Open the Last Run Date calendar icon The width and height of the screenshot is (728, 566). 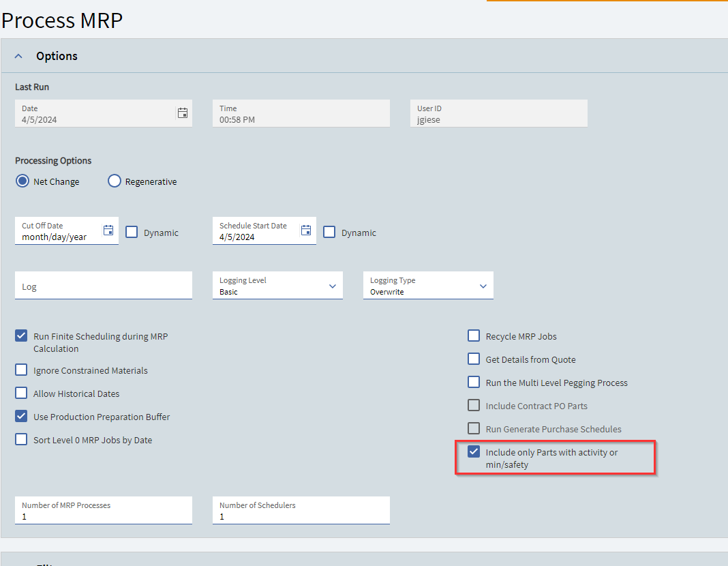click(x=183, y=113)
